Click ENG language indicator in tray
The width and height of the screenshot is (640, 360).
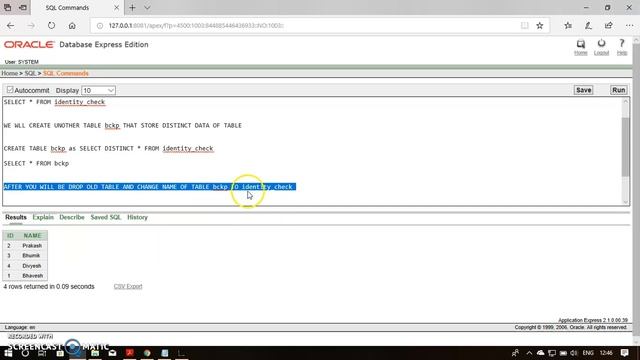coord(588,353)
